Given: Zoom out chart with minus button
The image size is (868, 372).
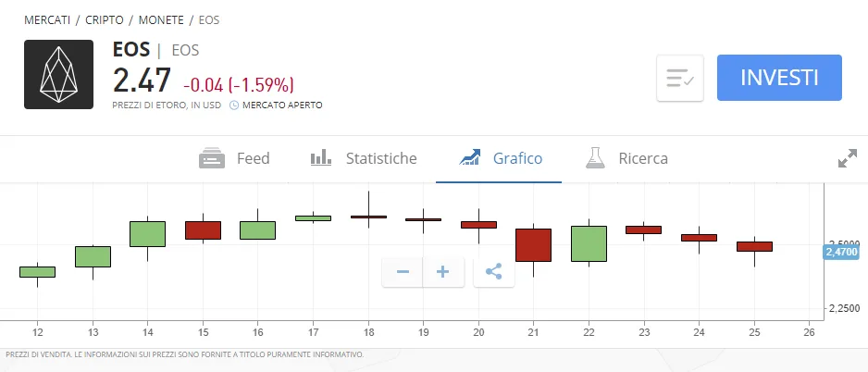Looking at the screenshot, I should pos(403,272).
